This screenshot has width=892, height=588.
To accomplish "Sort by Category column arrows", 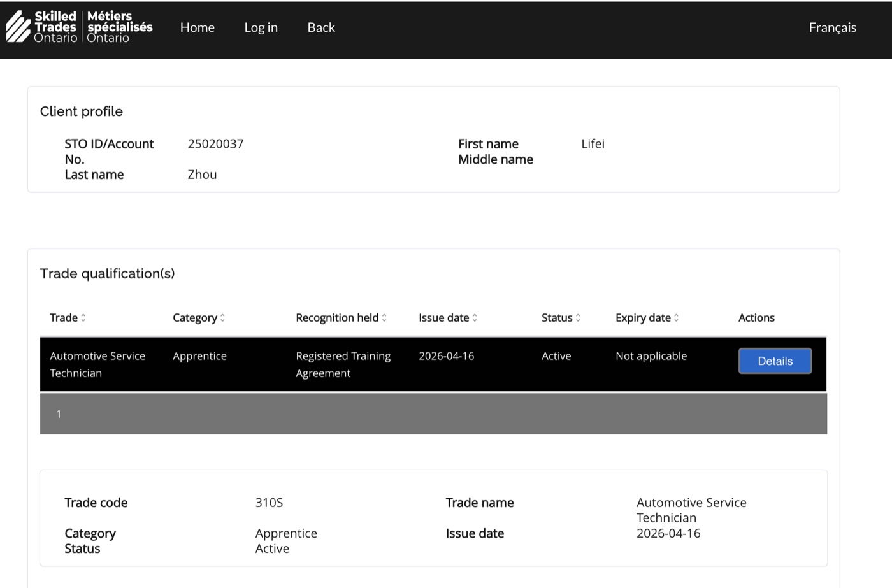I will [222, 318].
